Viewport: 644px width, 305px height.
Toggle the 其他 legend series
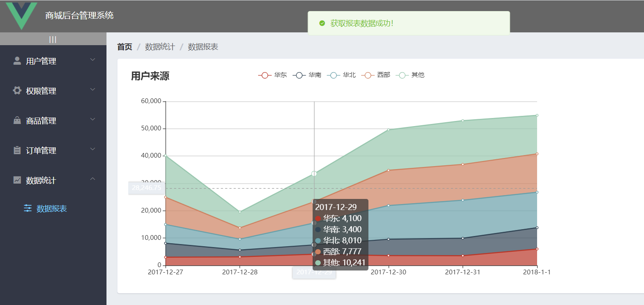coord(410,75)
